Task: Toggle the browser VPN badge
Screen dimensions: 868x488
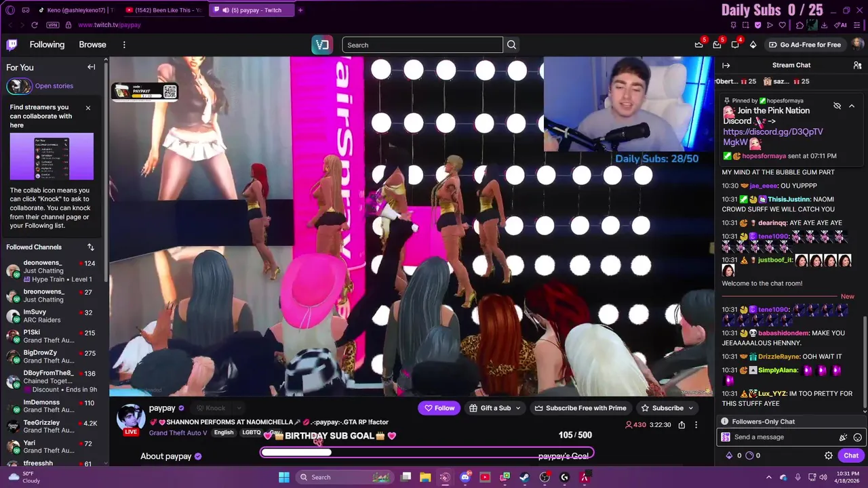Action: click(53, 25)
